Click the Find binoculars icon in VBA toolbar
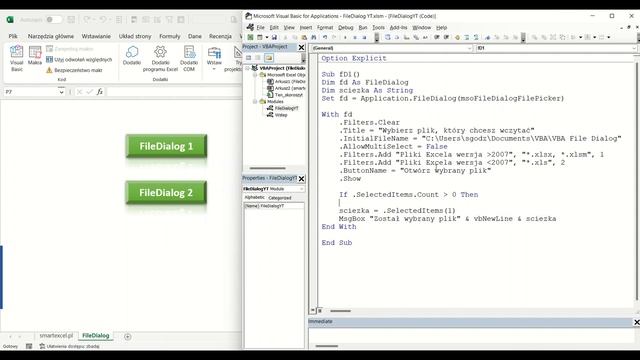This screenshot has width=640, height=360. click(313, 37)
